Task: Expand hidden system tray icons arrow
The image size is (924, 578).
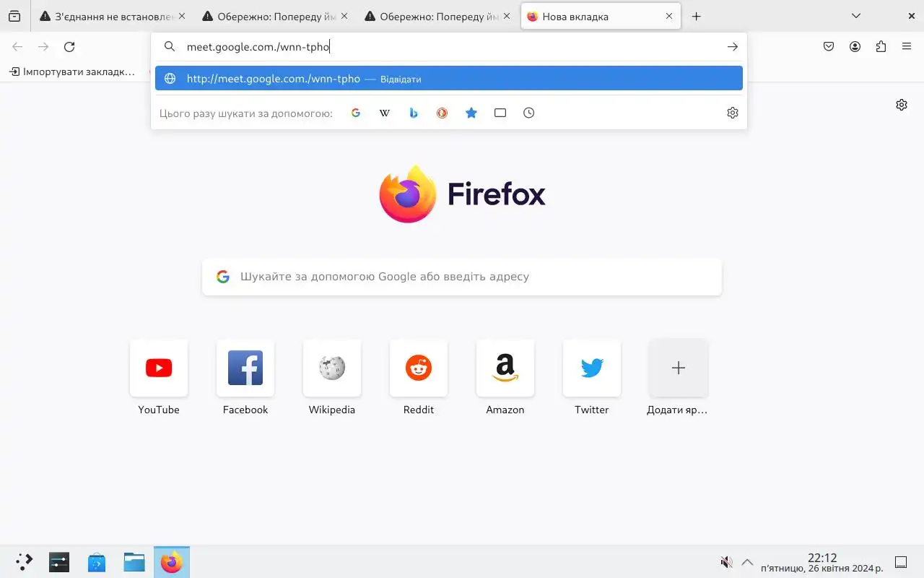Action: (747, 562)
